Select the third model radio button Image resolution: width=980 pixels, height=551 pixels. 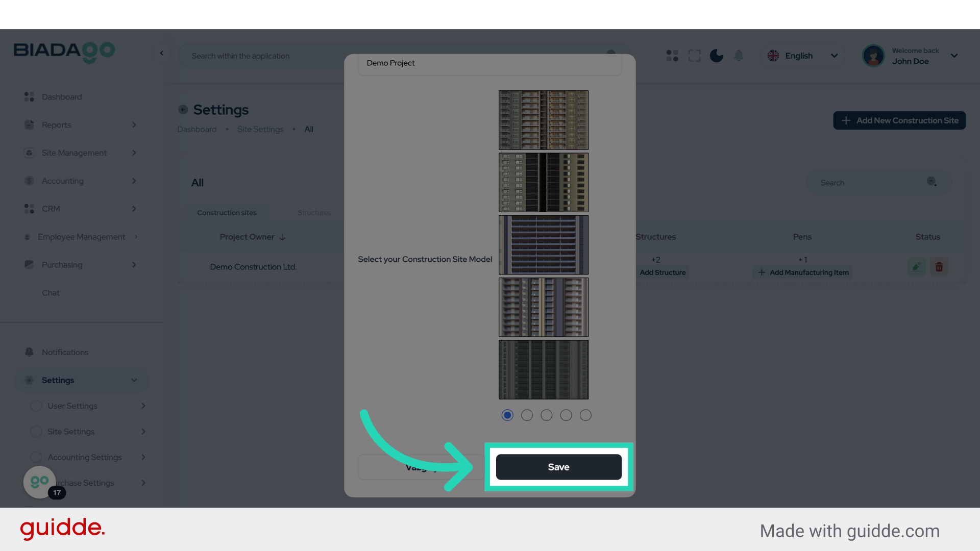pyautogui.click(x=547, y=415)
